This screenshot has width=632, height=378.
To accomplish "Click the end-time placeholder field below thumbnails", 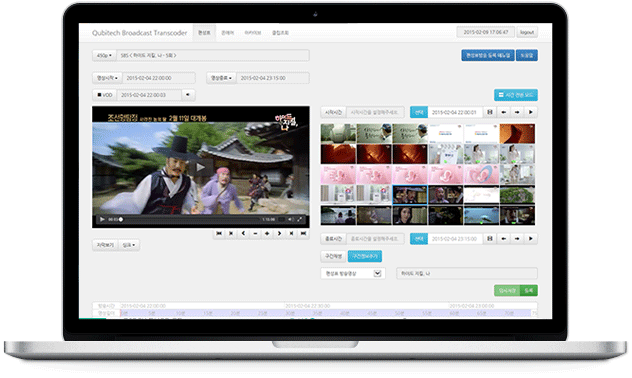I will tap(375, 239).
